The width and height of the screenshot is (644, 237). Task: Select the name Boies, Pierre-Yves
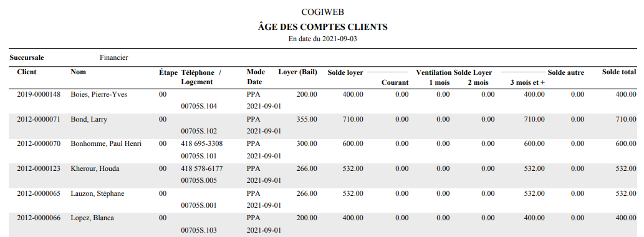click(x=99, y=94)
